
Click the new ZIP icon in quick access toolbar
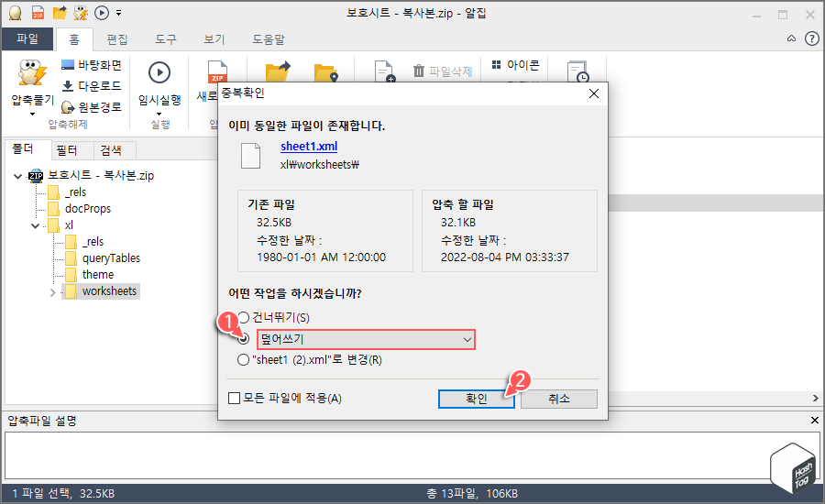(x=38, y=13)
